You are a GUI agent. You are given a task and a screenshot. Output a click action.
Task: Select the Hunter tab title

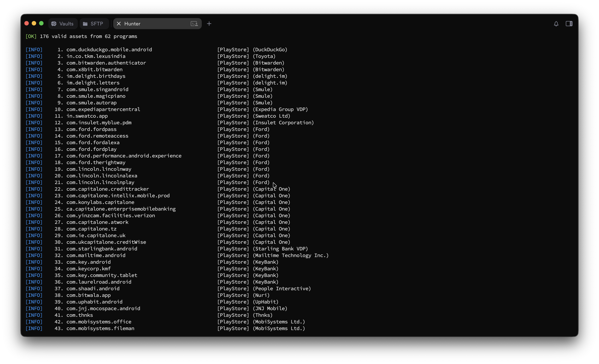(x=132, y=24)
